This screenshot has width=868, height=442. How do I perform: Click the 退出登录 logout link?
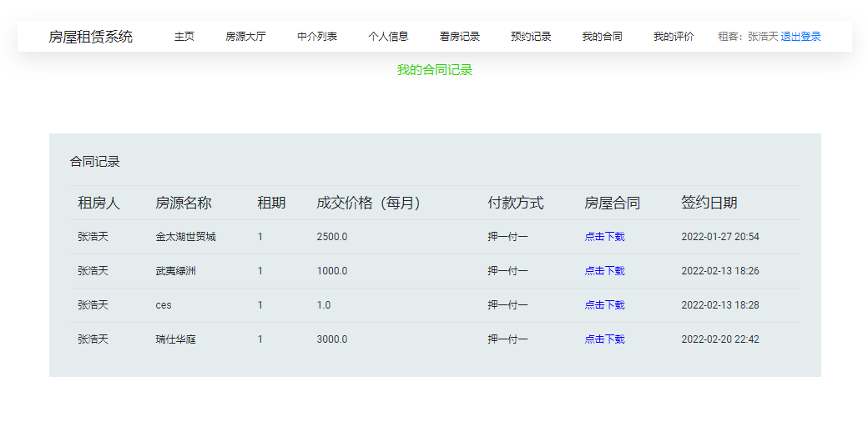coord(800,37)
